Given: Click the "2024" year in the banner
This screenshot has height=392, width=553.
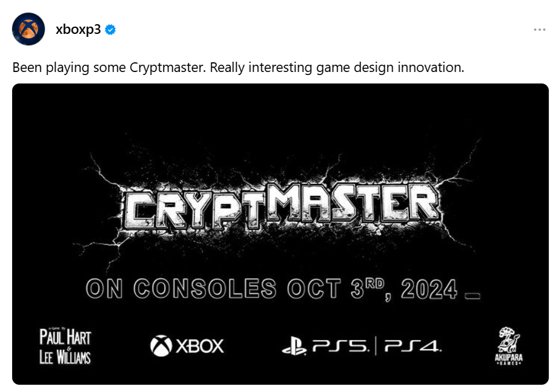Looking at the screenshot, I should click(428, 289).
